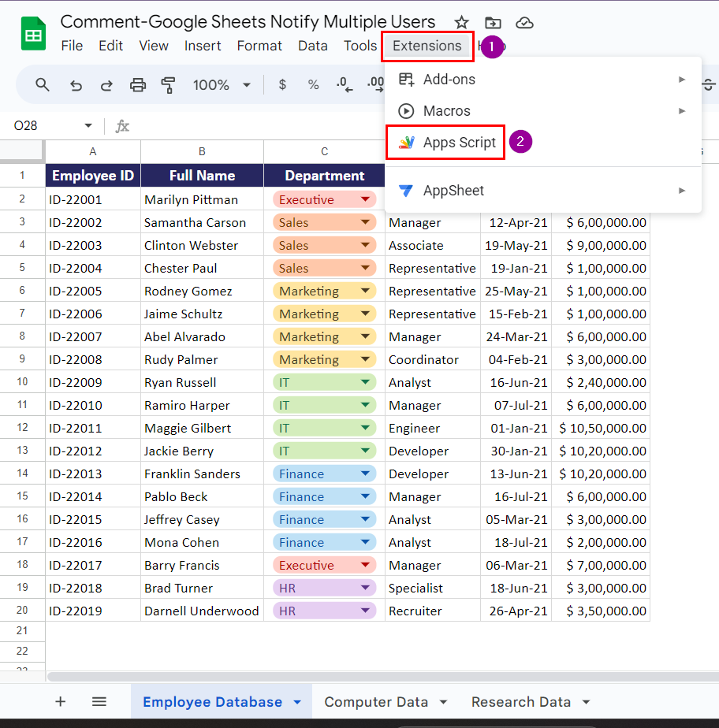Redo the last action
Viewport: 719px width, 728px height.
[106, 85]
